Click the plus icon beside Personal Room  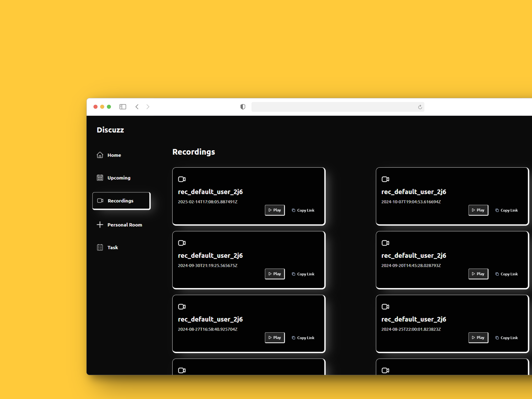[100, 225]
